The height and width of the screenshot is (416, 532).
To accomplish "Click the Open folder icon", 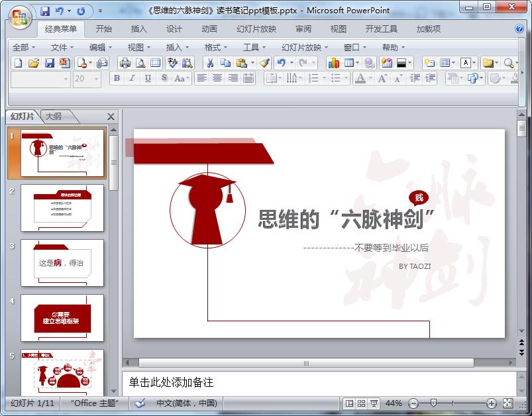I will click(34, 63).
